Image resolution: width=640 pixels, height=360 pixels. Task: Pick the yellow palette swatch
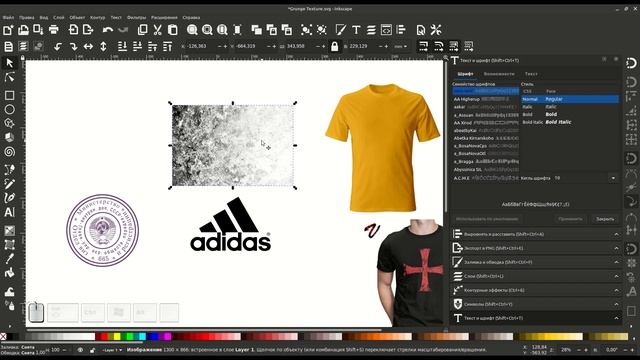pyautogui.click(x=117, y=337)
